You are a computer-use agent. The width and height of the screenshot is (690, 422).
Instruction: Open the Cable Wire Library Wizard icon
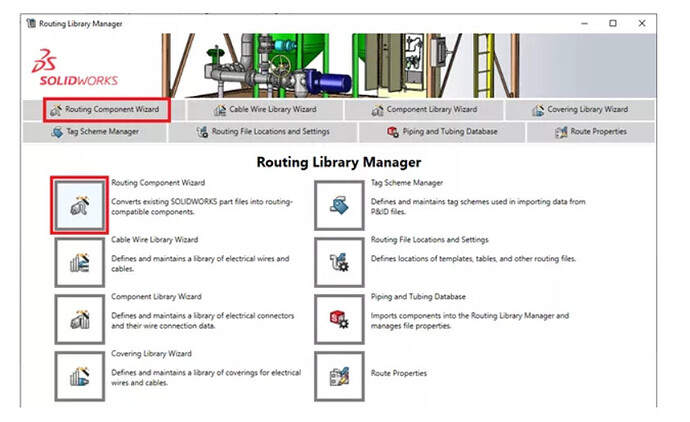click(79, 262)
